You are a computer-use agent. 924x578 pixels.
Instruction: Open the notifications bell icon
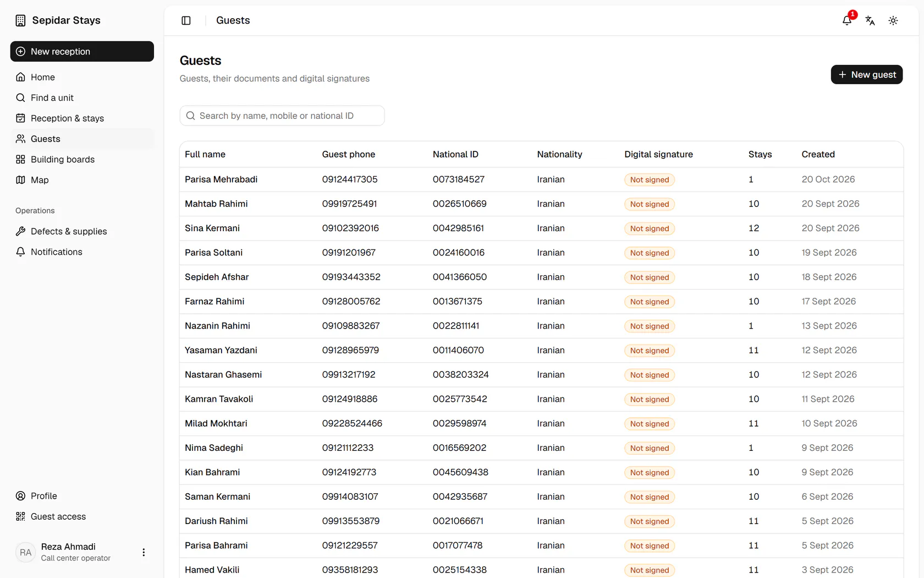click(x=847, y=20)
